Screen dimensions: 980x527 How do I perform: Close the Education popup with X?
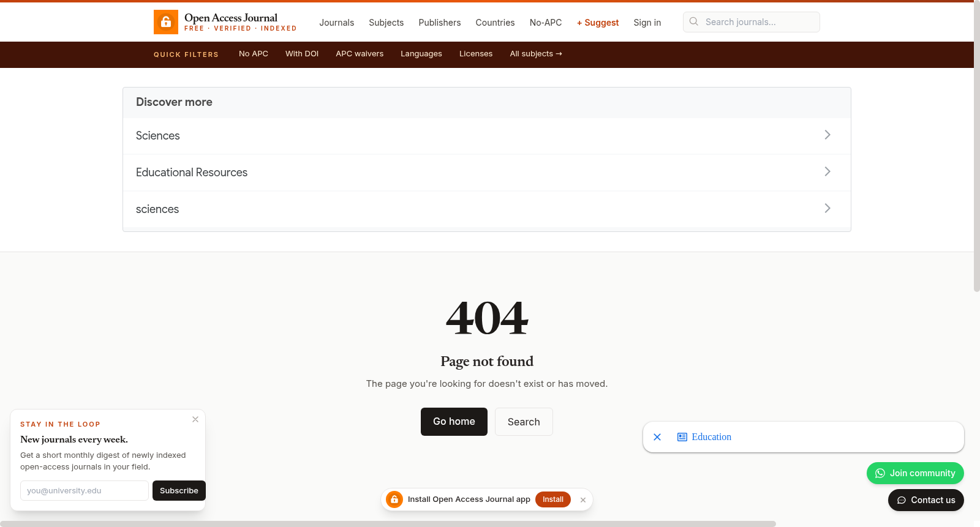[657, 437]
